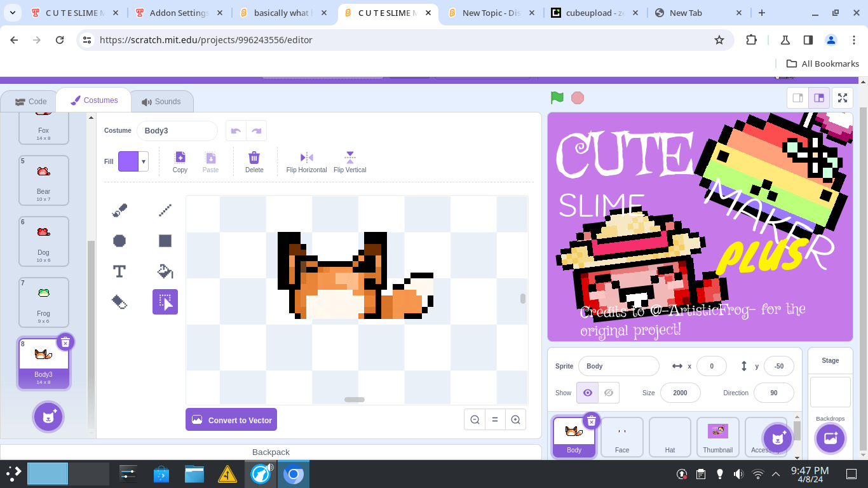Expand the Backpack panel
This screenshot has height=488, width=868.
click(x=271, y=452)
